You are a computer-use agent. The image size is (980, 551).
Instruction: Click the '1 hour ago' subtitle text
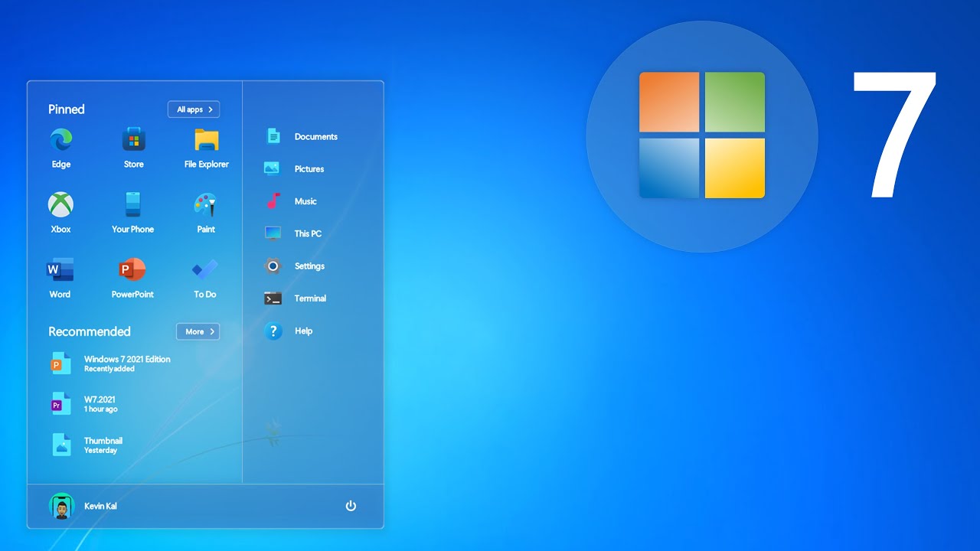pos(101,409)
